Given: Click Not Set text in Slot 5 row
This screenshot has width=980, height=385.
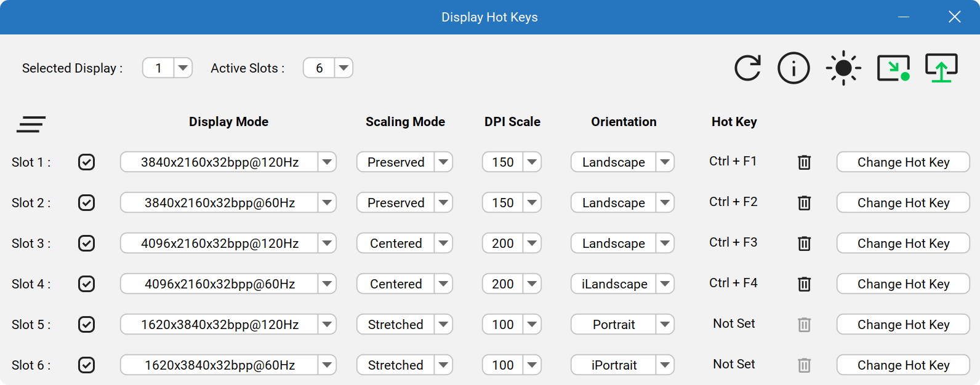Looking at the screenshot, I should pos(734,323).
